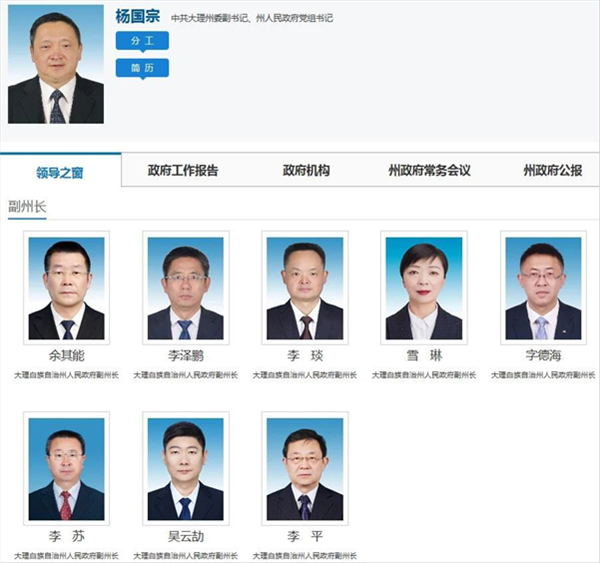Select the photo of 李琰
This screenshot has width=600, height=563.
tap(305, 288)
